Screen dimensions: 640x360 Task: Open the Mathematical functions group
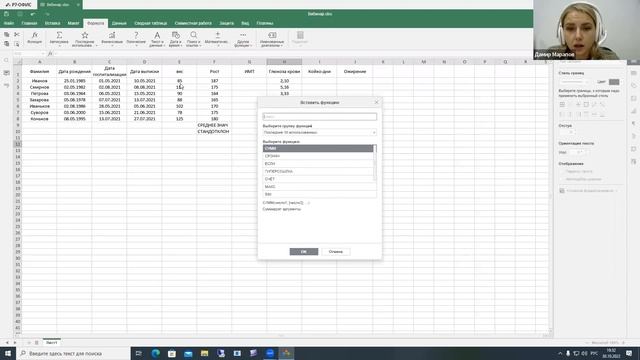(x=216, y=38)
